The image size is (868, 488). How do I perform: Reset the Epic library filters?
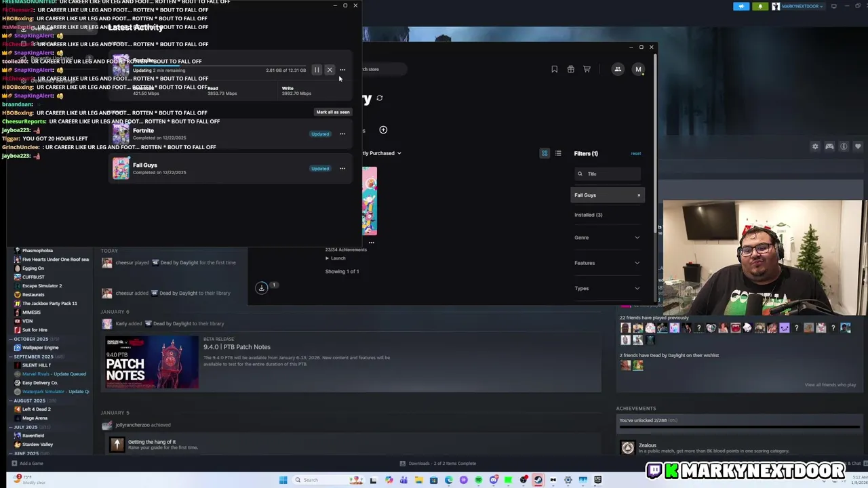pos(635,154)
